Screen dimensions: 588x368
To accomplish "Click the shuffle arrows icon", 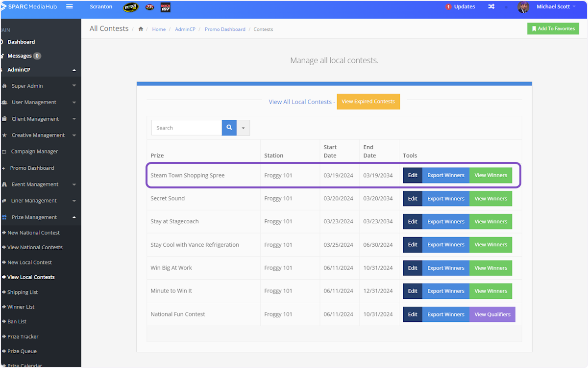I will (x=491, y=7).
